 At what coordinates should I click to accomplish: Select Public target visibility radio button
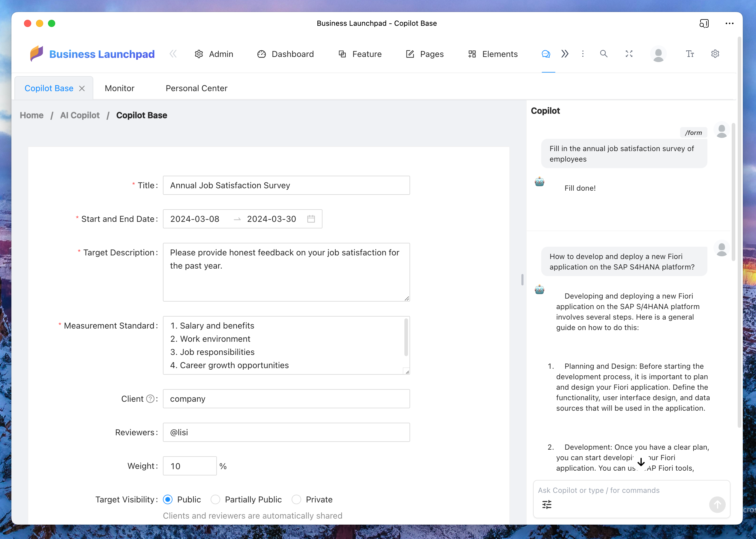[167, 499]
